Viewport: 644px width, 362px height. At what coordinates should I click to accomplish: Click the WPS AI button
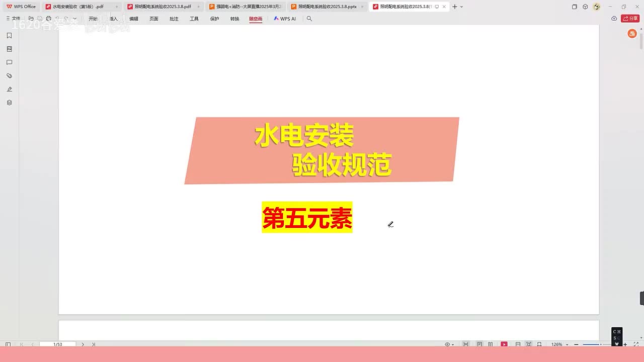coord(285,19)
